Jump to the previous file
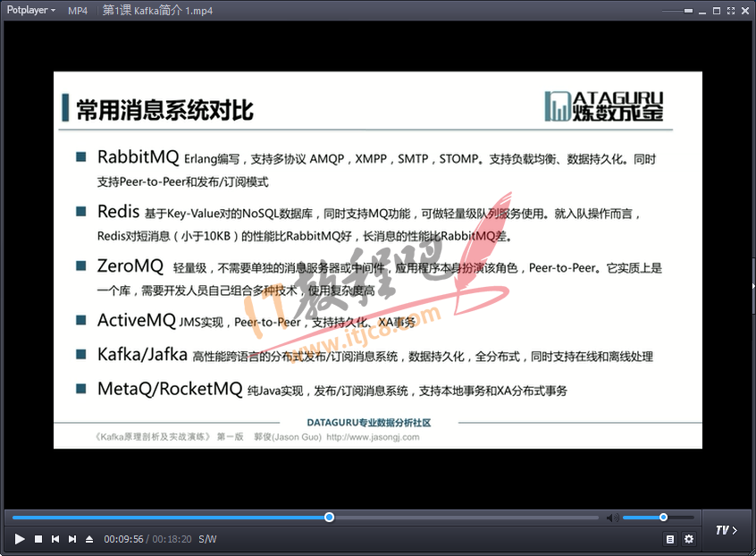Screen dimensions: 756x556 (x=55, y=539)
